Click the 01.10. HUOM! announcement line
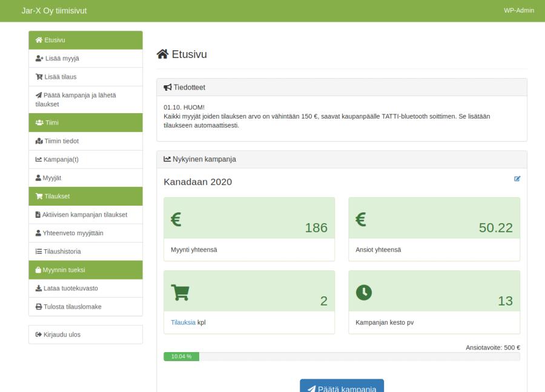Image resolution: width=545 pixels, height=392 pixels. [184, 107]
